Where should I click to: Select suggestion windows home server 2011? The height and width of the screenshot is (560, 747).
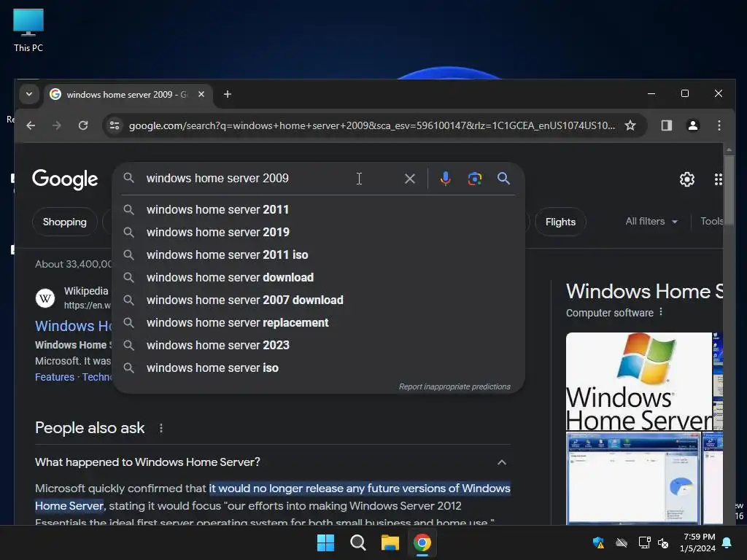point(318,209)
